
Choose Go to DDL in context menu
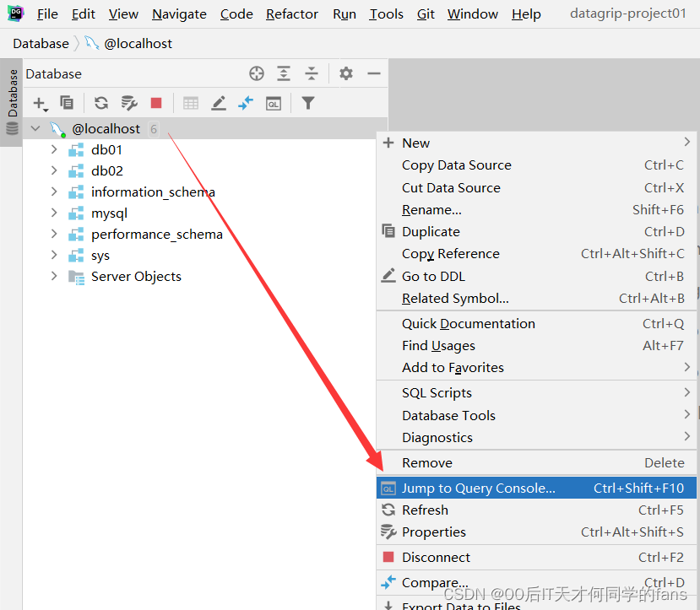coord(536,276)
